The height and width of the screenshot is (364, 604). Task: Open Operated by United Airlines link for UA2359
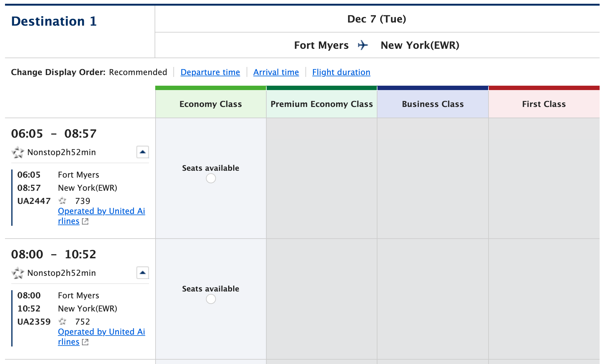[101, 332]
